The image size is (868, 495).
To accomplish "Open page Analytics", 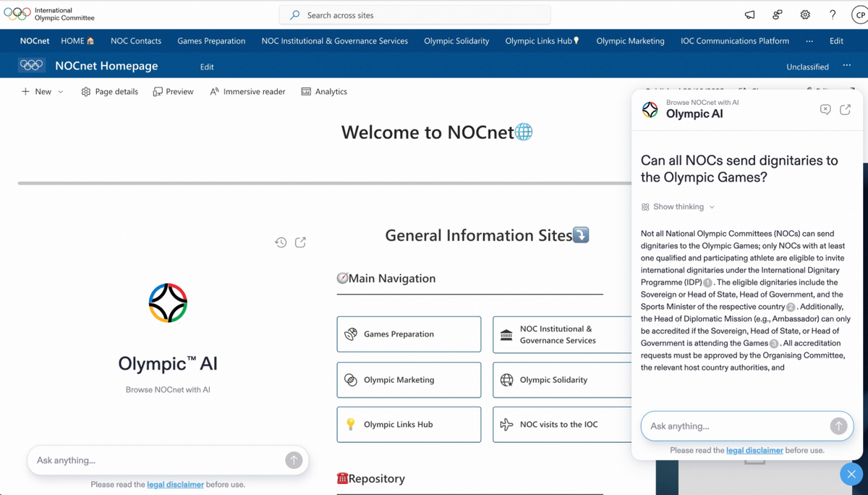I will point(324,92).
